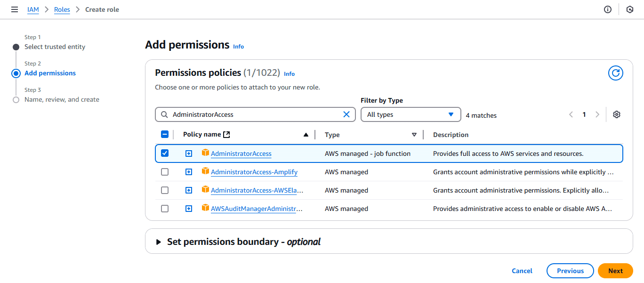Sort by Type column arrow
The height and width of the screenshot is (283, 644).
point(414,135)
